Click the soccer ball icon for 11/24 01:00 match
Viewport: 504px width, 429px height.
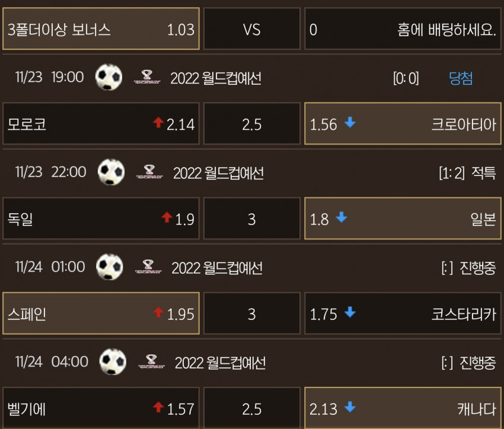(x=110, y=267)
